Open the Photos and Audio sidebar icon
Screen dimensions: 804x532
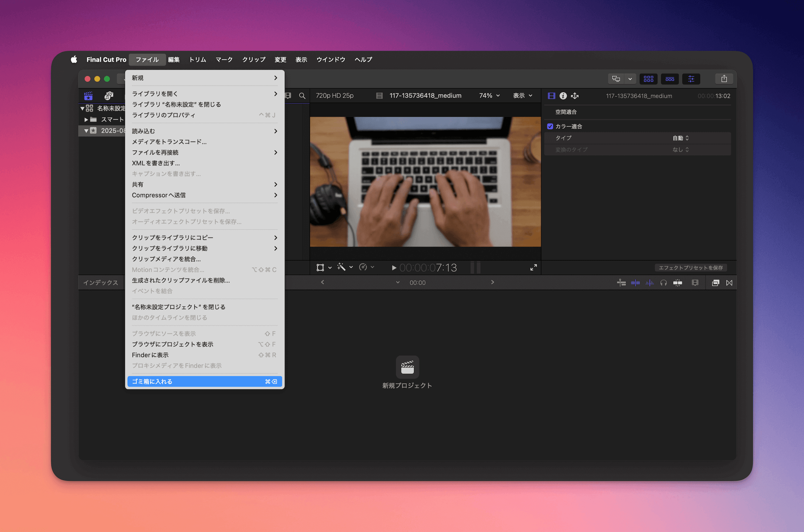point(109,96)
